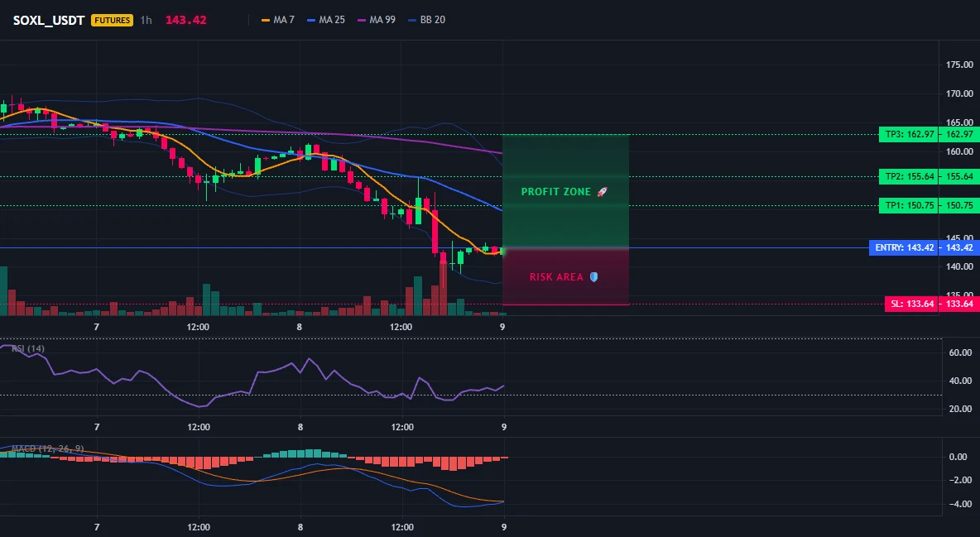980x537 pixels.
Task: Click the 140.00 price axis value
Action: tap(959, 266)
